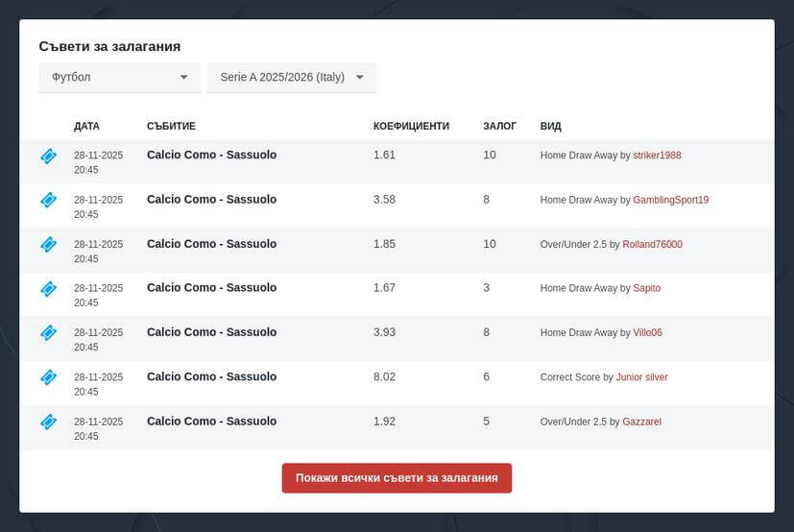Image resolution: width=794 pixels, height=532 pixels.
Task: Click the КОЕФИЦИЕНТИ column header
Action: (411, 126)
